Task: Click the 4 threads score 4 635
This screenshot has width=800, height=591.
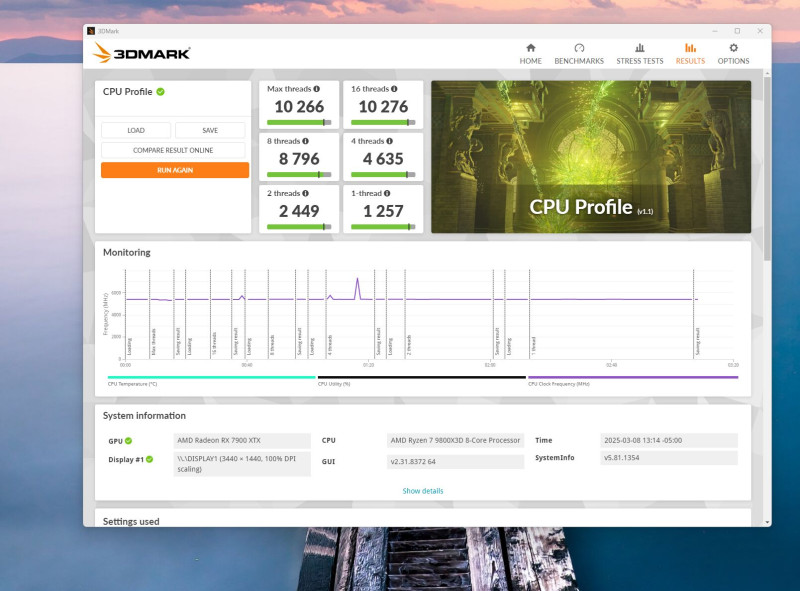Action: (x=383, y=159)
